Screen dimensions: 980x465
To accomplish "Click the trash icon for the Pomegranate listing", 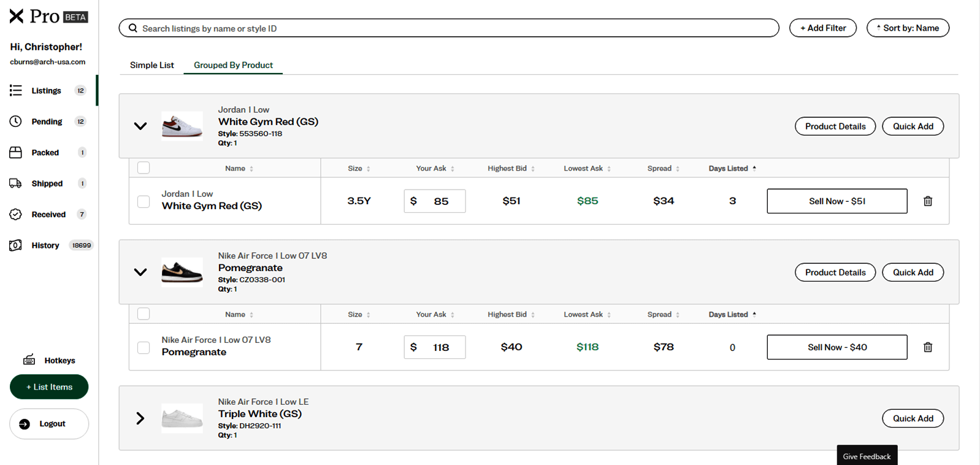I will 928,347.
